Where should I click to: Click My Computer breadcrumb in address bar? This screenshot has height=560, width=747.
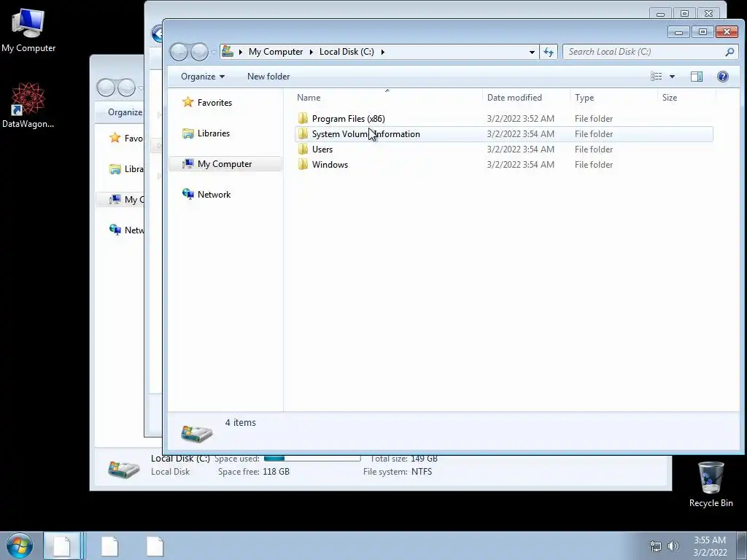point(276,52)
